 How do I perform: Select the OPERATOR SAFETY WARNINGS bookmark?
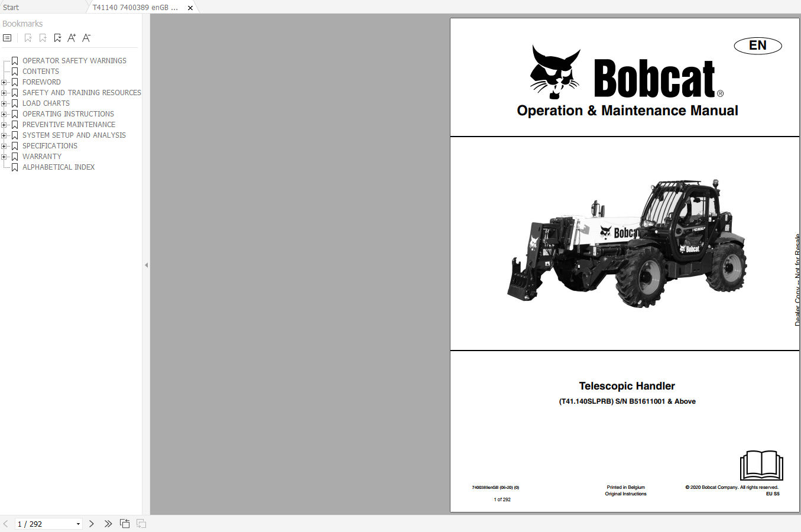point(74,60)
